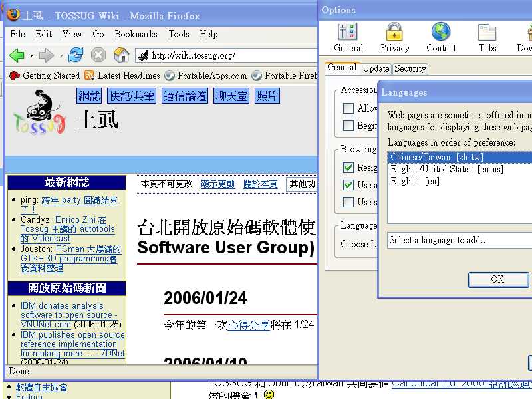
Task: Open the Edit menu
Action: point(43,34)
